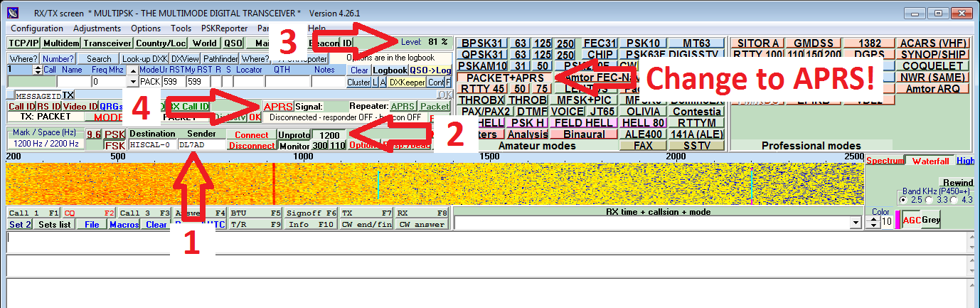
Task: Select the GMDSS professional mode
Action: (812, 43)
